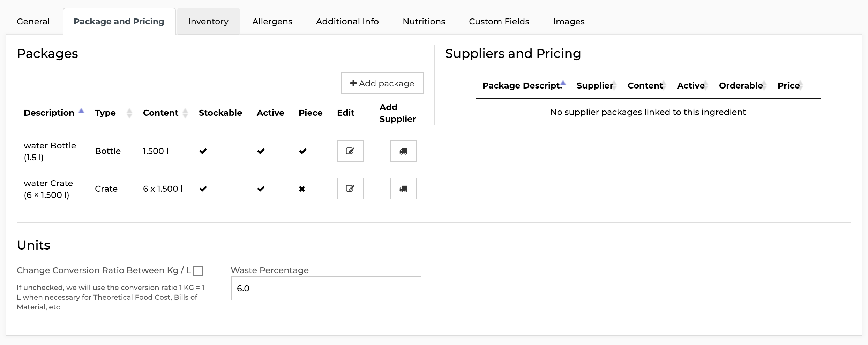Click the plus icon on Add package
Image resolution: width=868 pixels, height=345 pixels.
click(x=353, y=83)
